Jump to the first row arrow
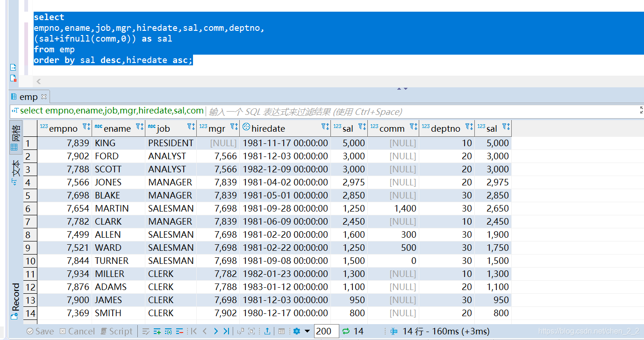Screen dimensions: 644x340 tap(193, 331)
